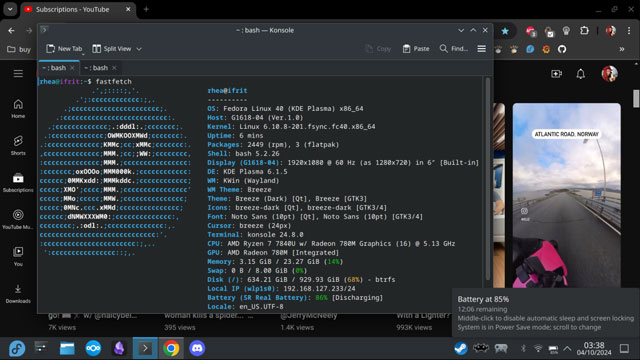The image size is (640, 360).
Task: Switch to Konsole in the taskbar
Action: 145,349
